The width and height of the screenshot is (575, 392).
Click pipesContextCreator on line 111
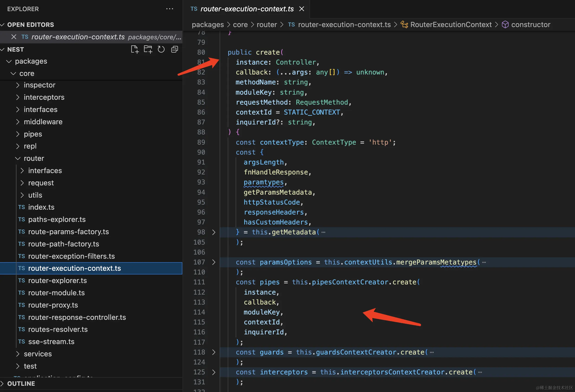point(350,282)
